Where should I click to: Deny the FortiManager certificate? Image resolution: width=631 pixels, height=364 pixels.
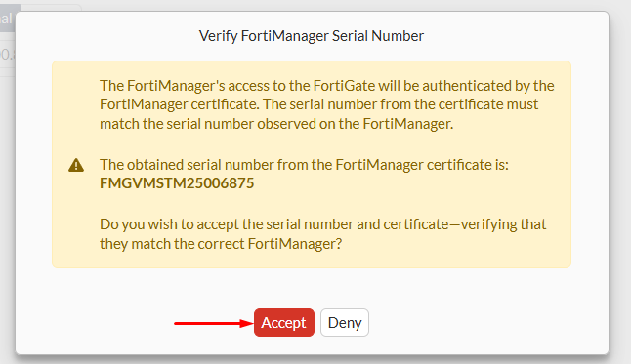(345, 323)
